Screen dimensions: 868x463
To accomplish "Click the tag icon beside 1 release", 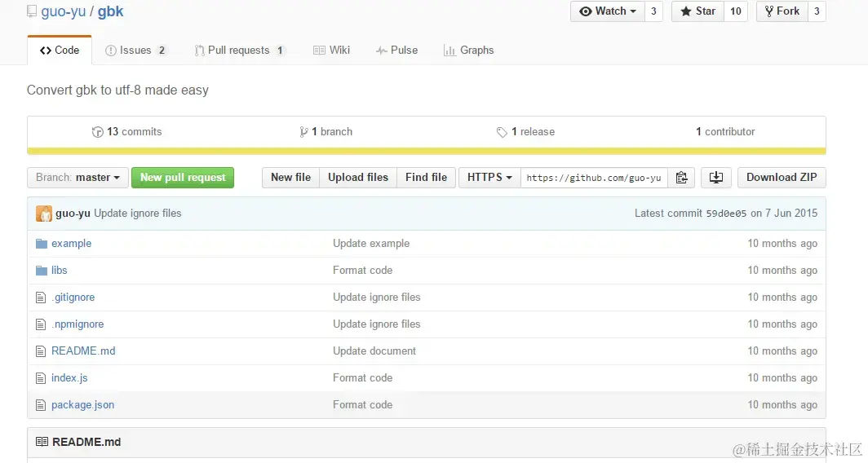I will 502,132.
